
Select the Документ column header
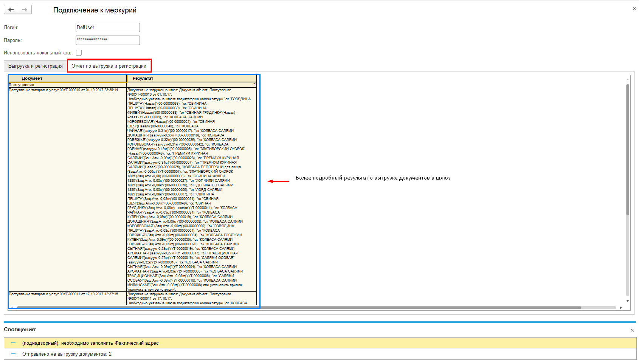68,78
